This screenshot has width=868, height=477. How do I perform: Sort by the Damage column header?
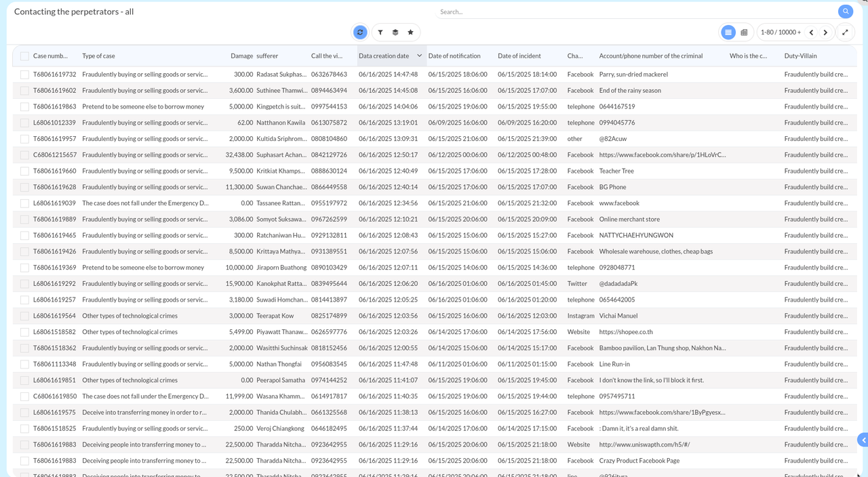tap(241, 56)
